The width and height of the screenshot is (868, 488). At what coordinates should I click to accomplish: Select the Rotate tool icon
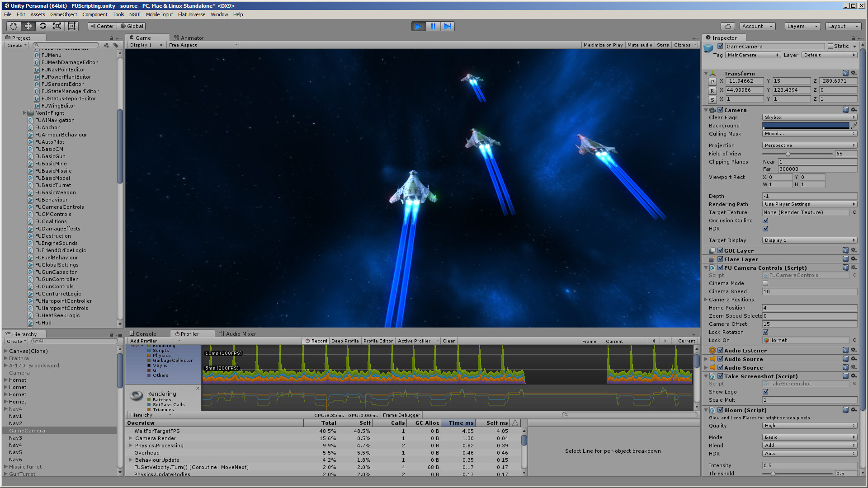[x=42, y=26]
